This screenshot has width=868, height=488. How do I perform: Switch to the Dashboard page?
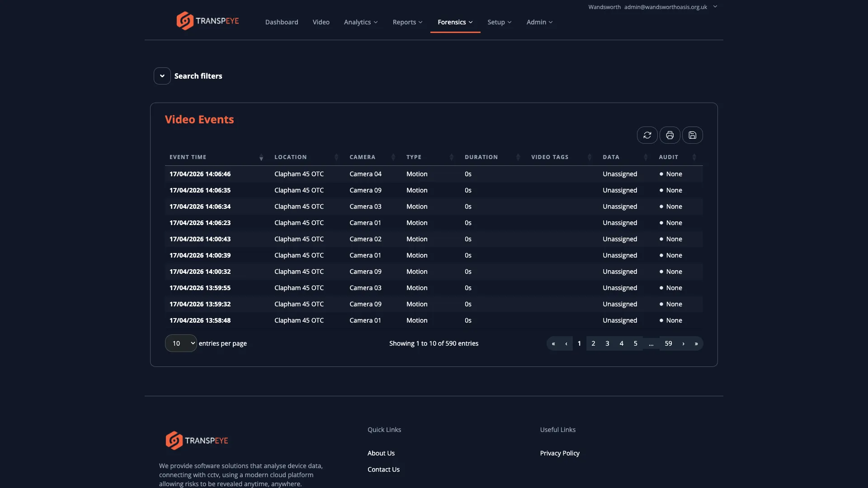281,22
